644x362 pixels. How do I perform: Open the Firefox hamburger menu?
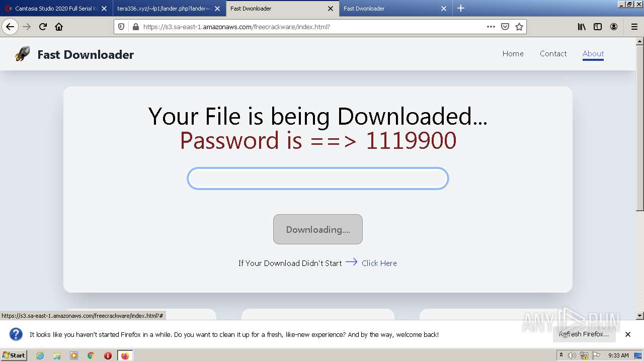point(634,27)
